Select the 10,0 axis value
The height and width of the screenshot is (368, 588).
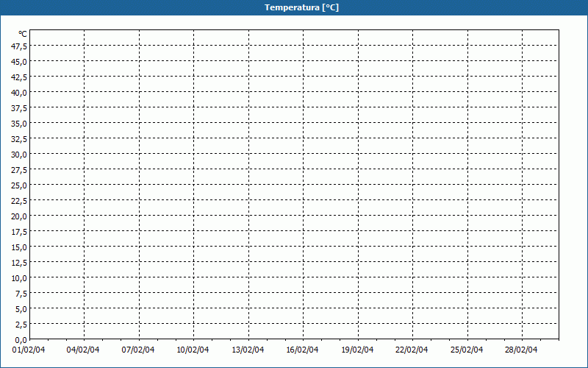click(19, 278)
